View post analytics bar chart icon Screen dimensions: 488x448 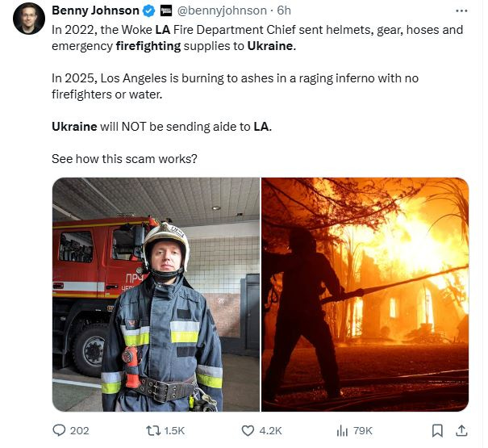[x=342, y=431]
